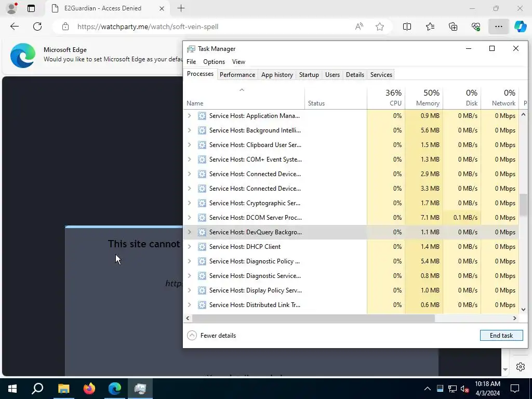Switch to the Startup tab

coord(309,75)
